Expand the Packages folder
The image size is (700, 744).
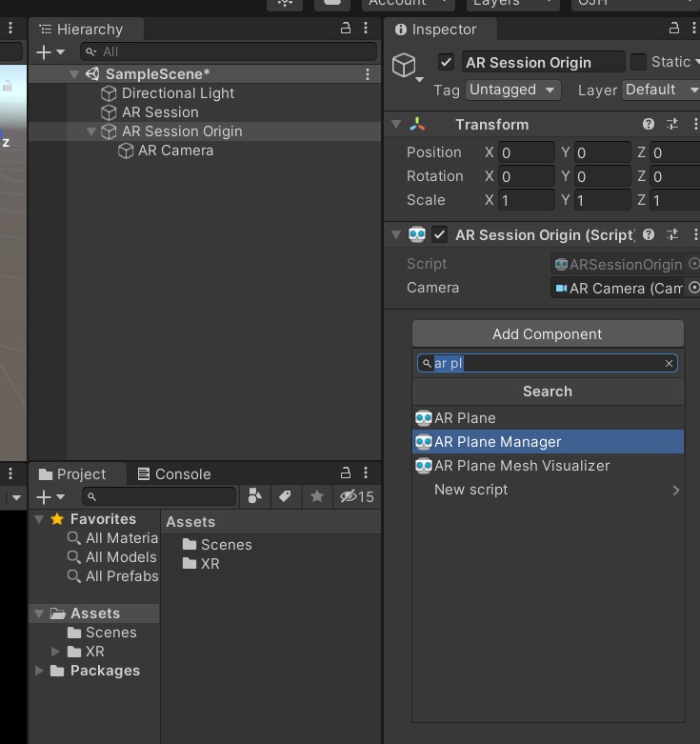39,671
